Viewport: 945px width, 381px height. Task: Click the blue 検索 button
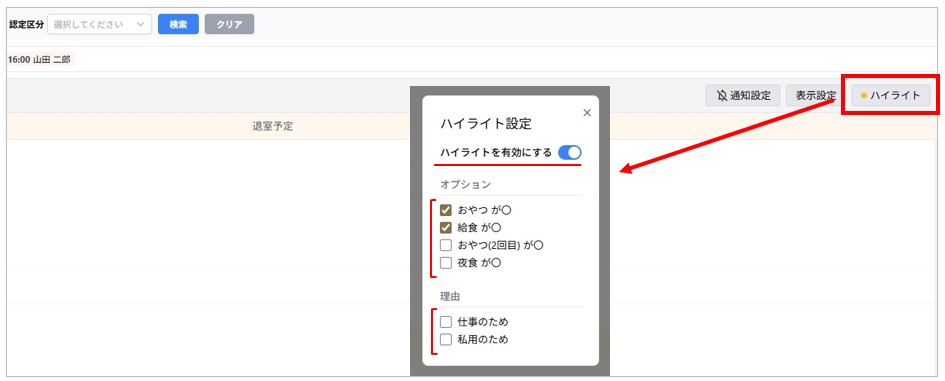178,25
